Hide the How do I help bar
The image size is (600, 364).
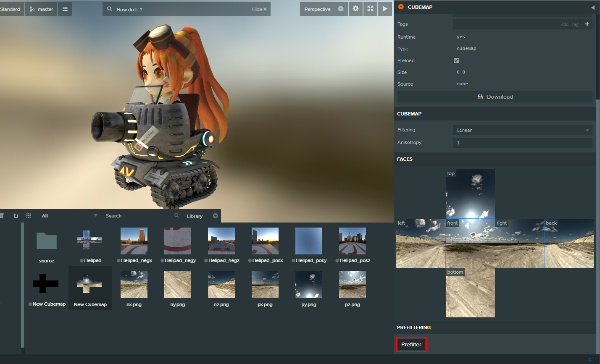259,9
